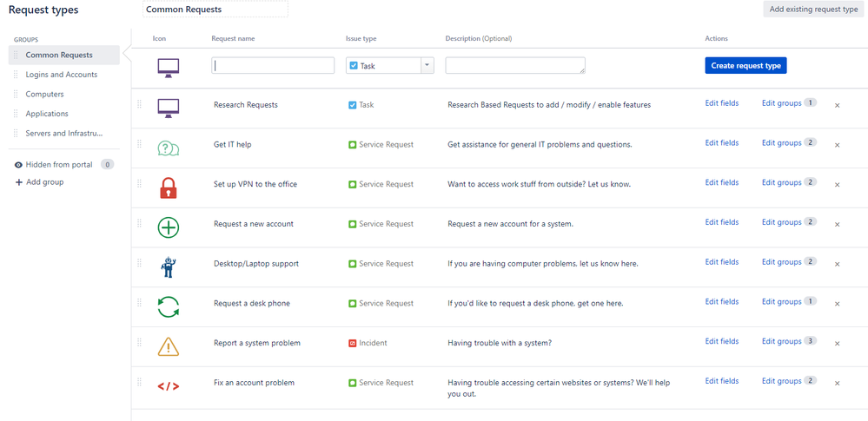
Task: Select Common Requests group
Action: [x=64, y=56]
